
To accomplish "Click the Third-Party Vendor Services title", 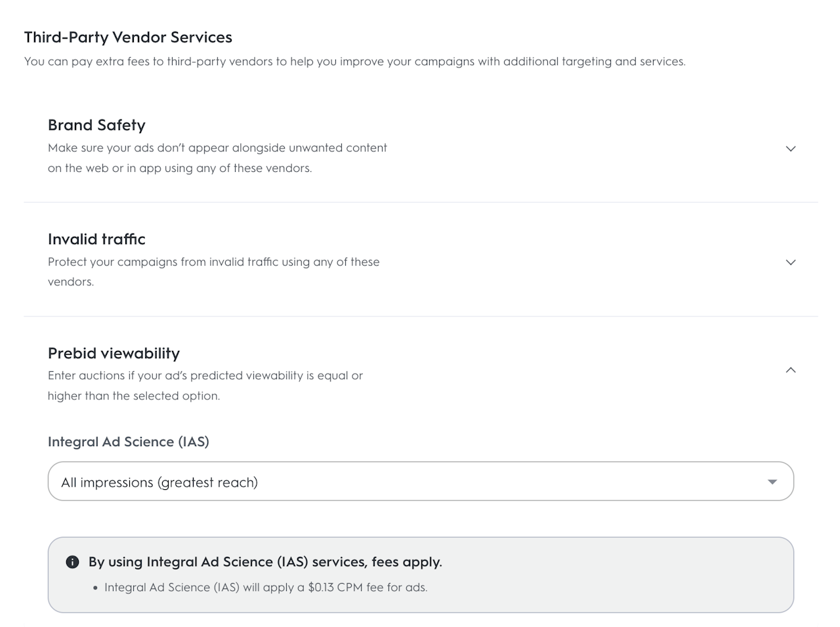I will coord(128,37).
